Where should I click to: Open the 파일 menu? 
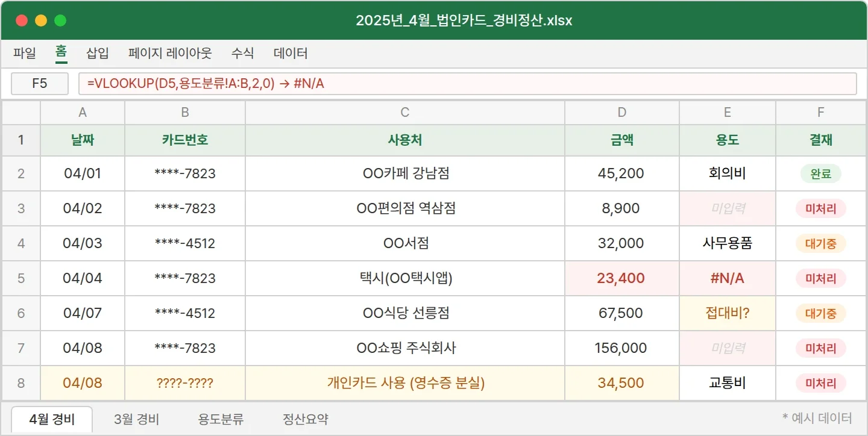pyautogui.click(x=24, y=54)
